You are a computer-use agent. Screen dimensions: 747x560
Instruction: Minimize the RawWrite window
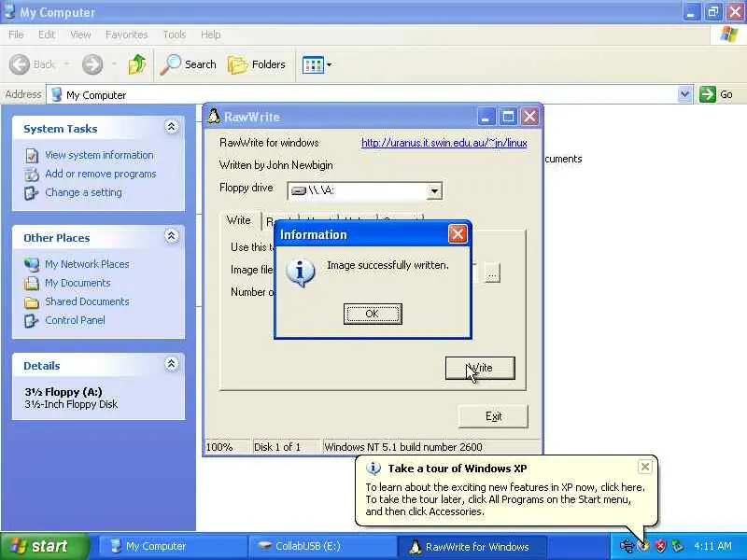tap(486, 117)
